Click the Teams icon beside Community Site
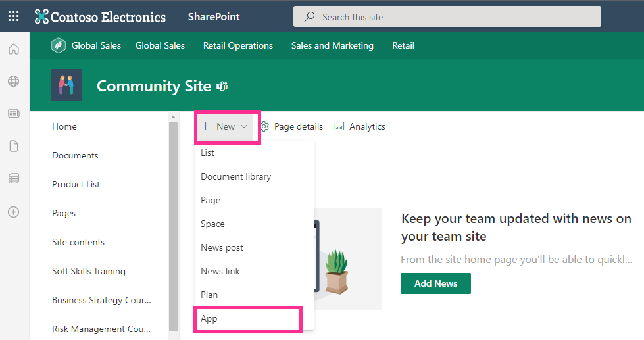 click(222, 86)
